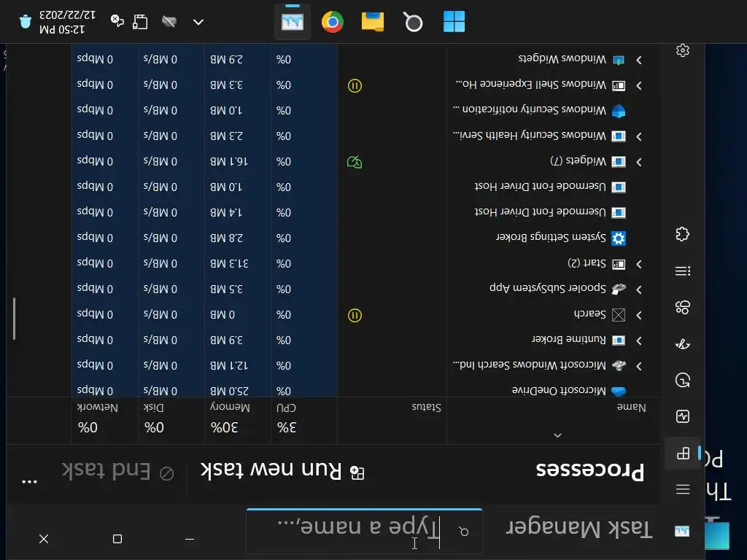
Task: Sort by the Memory column header
Action: click(x=230, y=407)
